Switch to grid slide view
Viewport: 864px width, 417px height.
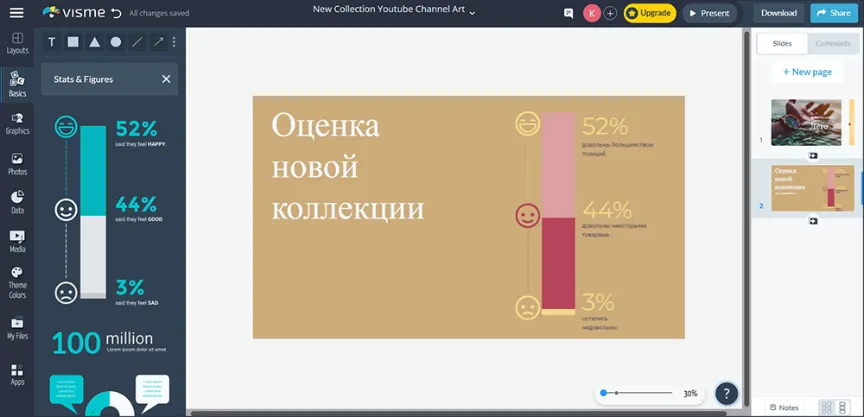827,408
